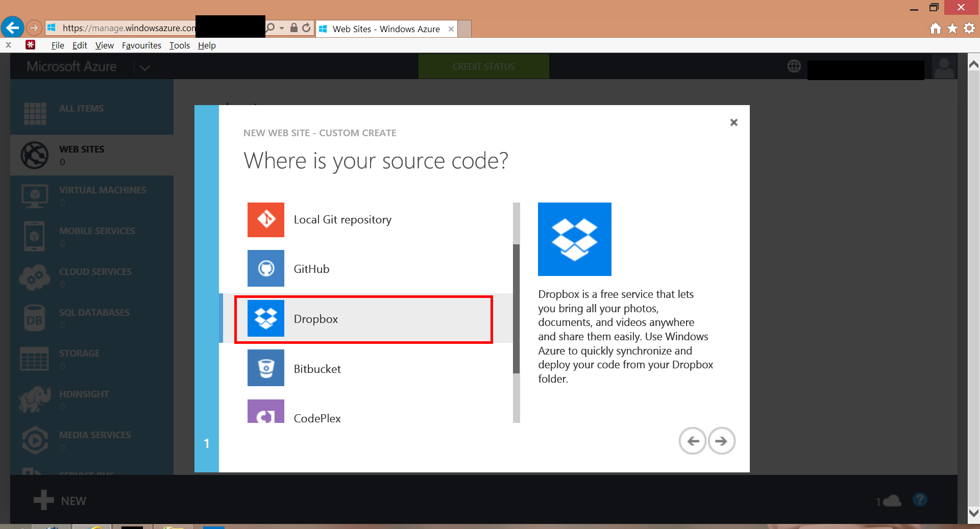Open the Favourites menu
The height and width of the screenshot is (529, 980).
[141, 45]
